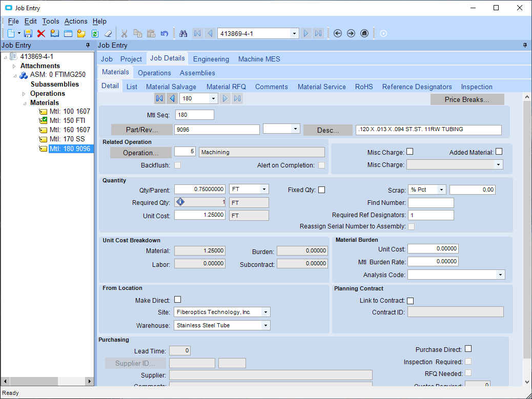Open the Warehouse dropdown

coord(265,325)
